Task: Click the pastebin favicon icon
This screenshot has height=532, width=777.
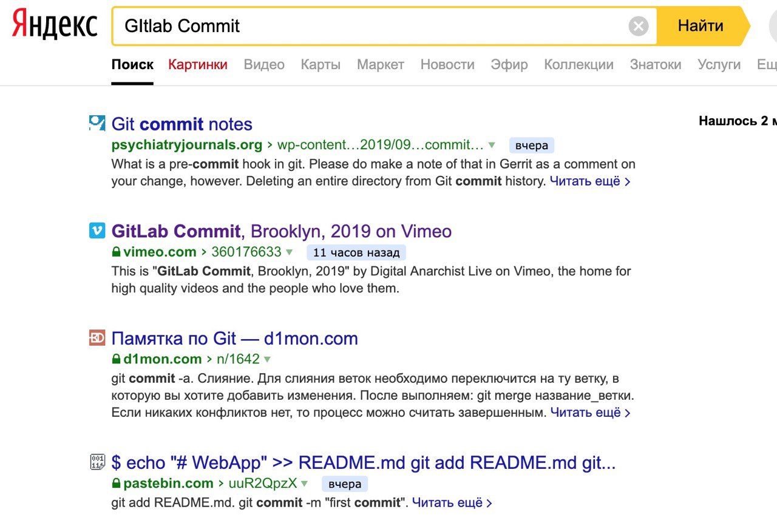Action: tap(97, 462)
